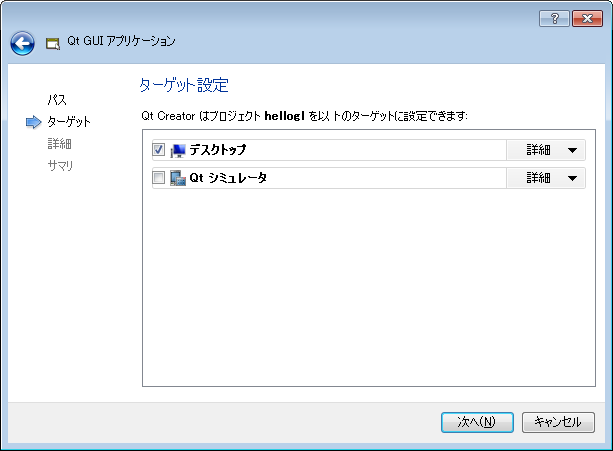Click the Qt simulator device icon
This screenshot has height=451, width=613.
pyautogui.click(x=178, y=178)
